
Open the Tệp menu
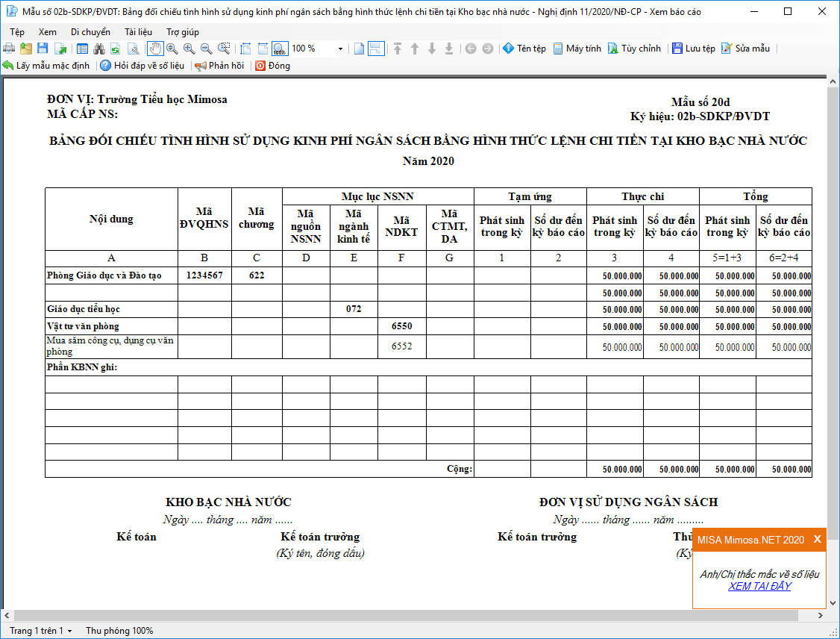coord(17,32)
